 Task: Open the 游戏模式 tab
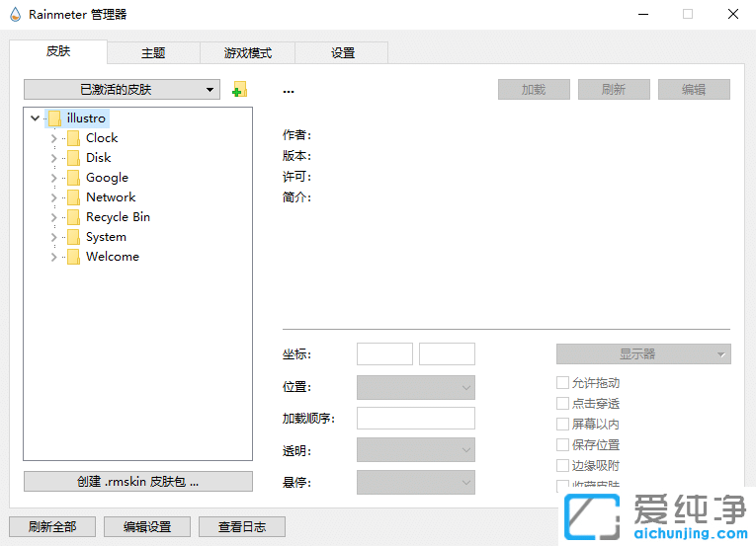247,53
